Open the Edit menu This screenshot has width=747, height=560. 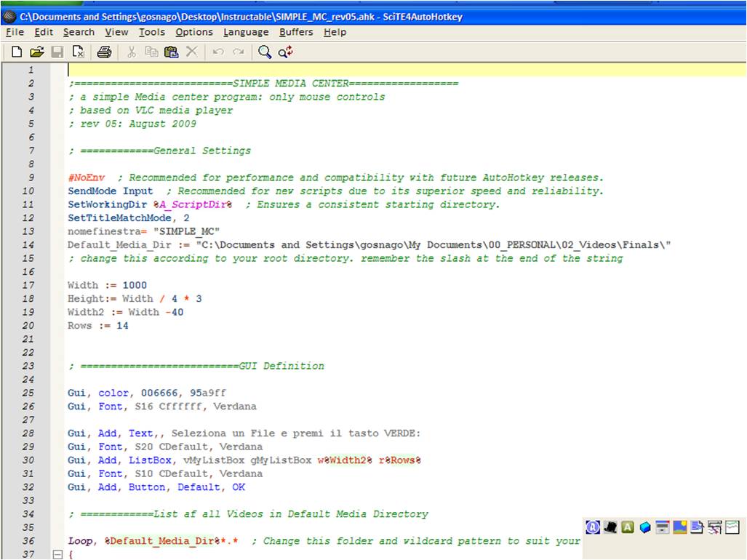44,32
